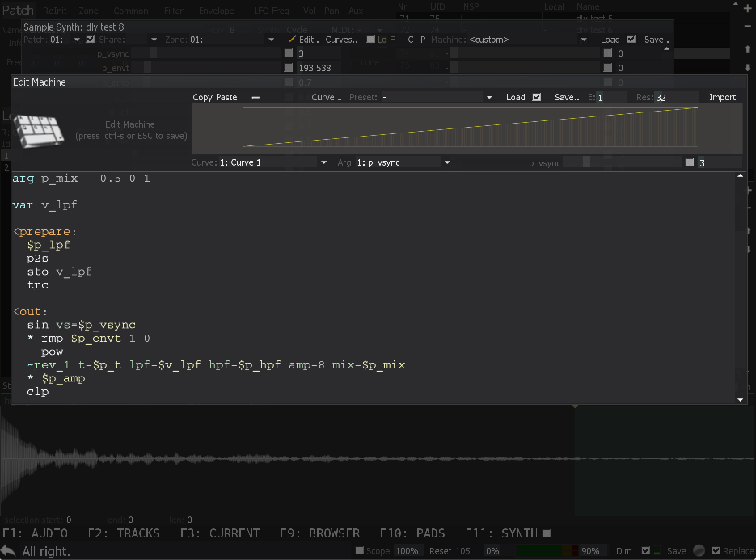
Task: Click the square indicator after F11: SYNTH
Action: coord(547,533)
